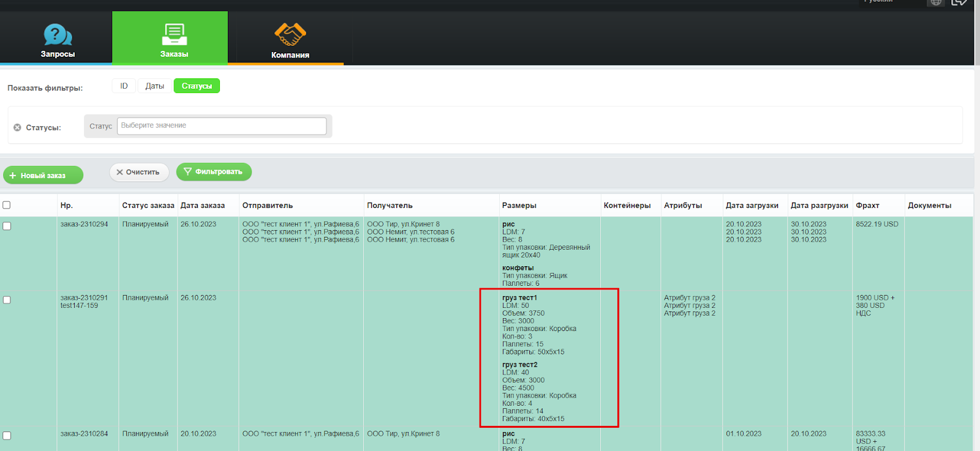Check the box for заказ-2310294
Screen dimensions: 980x451
coord(7,226)
